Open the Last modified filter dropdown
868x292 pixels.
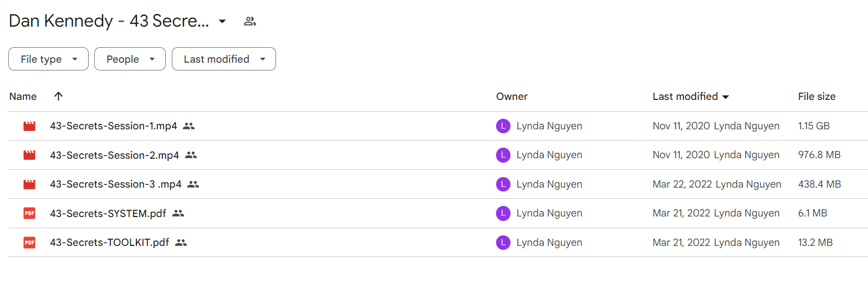point(224,59)
